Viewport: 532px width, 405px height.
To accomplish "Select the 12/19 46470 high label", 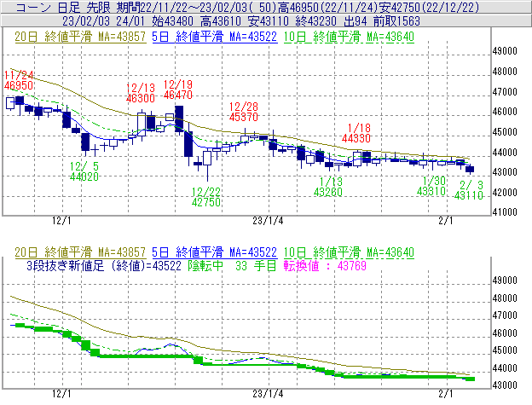I will click(x=178, y=90).
